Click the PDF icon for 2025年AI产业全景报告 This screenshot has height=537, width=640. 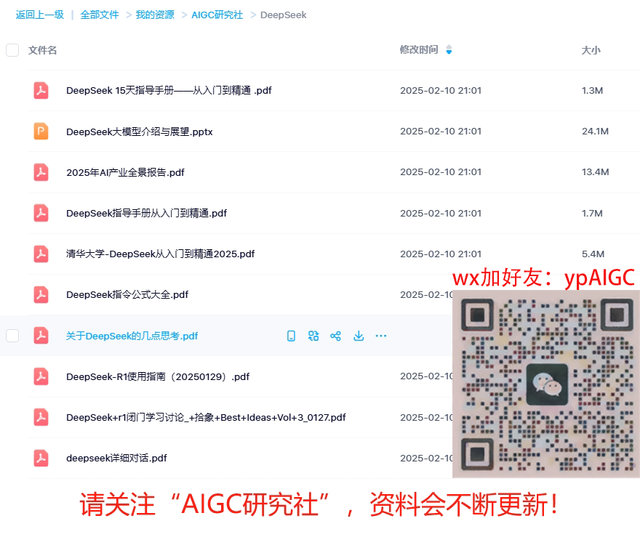coord(41,172)
